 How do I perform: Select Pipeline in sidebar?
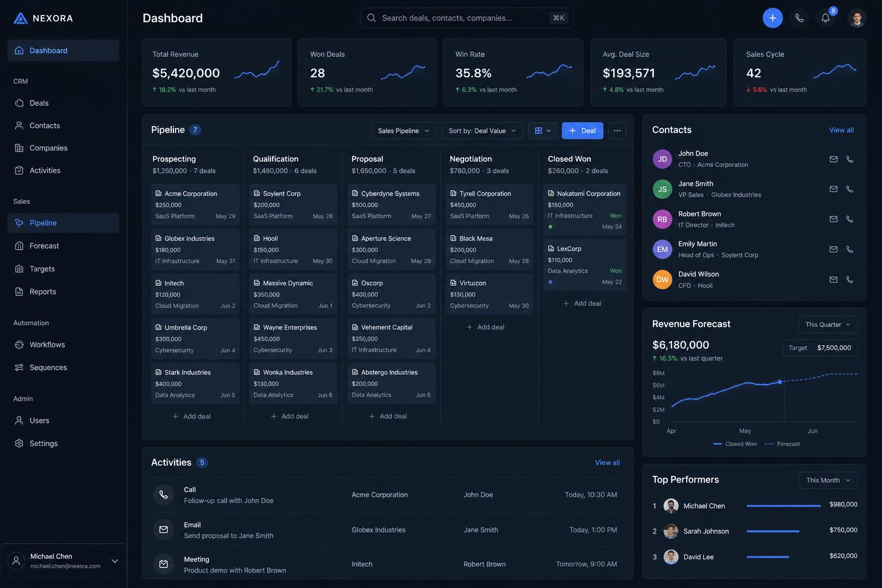[63, 223]
